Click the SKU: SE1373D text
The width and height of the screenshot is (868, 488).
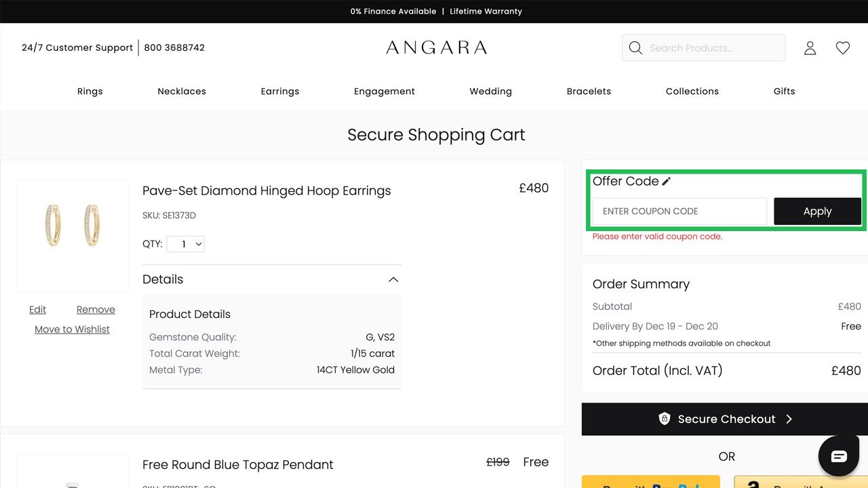pyautogui.click(x=169, y=216)
